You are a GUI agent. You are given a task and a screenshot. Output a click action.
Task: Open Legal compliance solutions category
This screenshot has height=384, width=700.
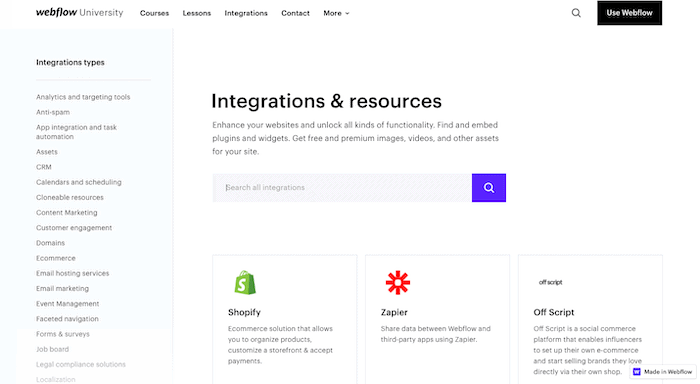[x=81, y=364]
